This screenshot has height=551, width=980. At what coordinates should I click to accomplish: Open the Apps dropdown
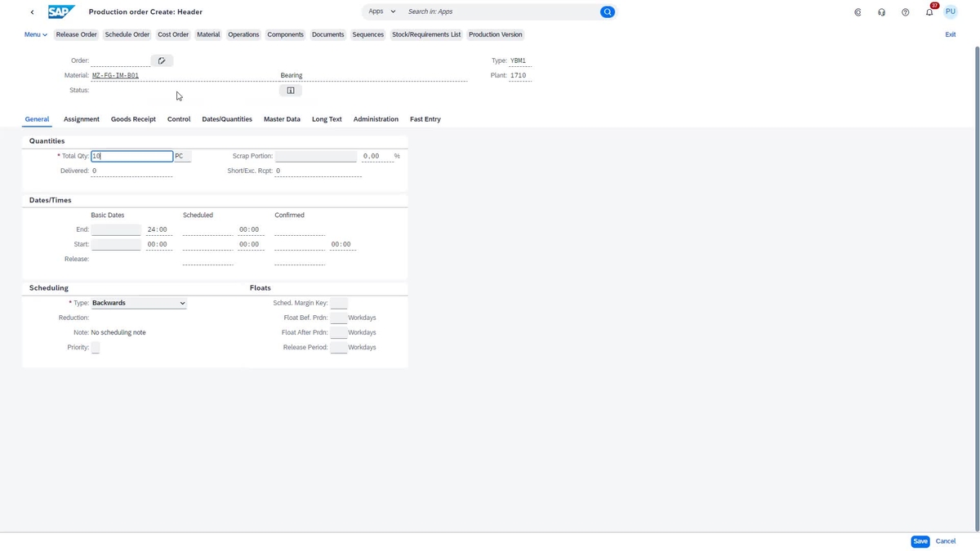[381, 11]
